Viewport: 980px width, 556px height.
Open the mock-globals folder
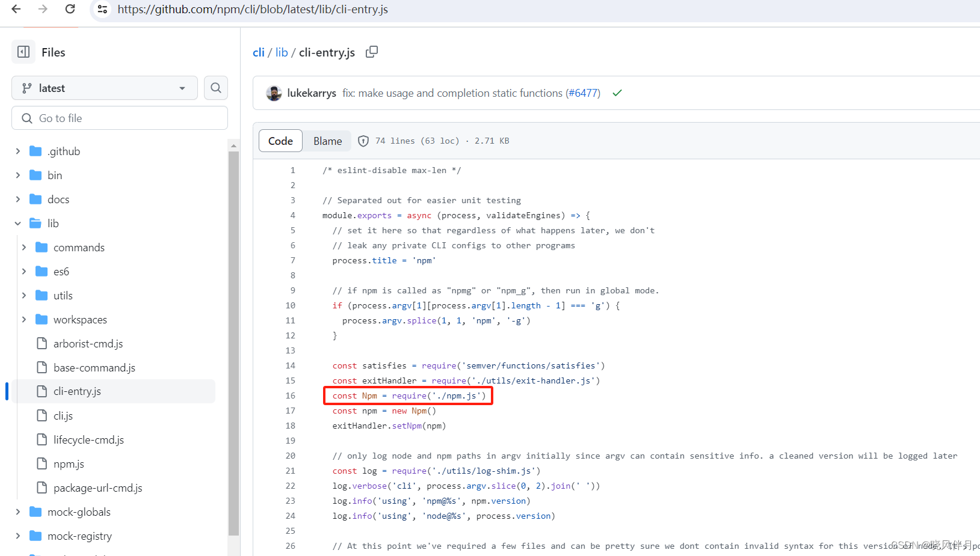click(79, 512)
